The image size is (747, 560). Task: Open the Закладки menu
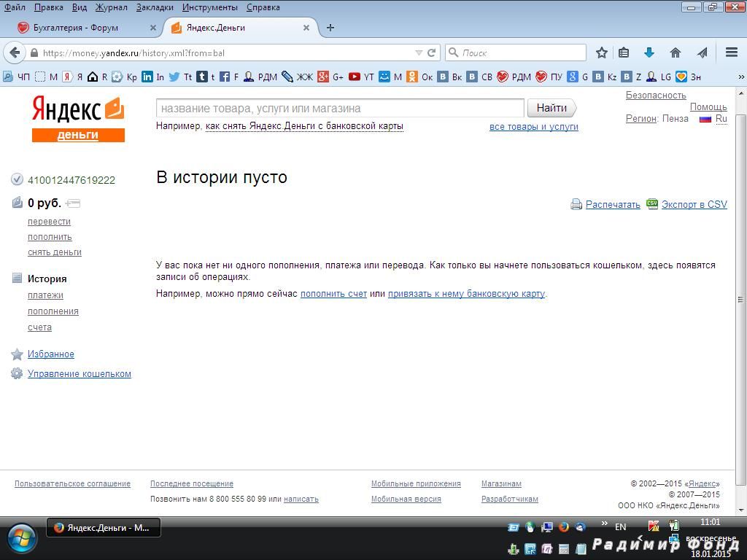(155, 7)
